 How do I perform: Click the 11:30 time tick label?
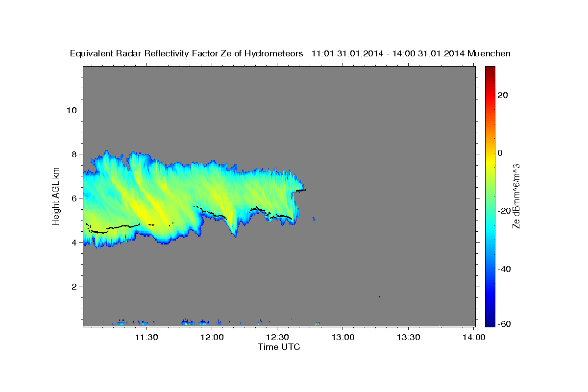pos(146,337)
